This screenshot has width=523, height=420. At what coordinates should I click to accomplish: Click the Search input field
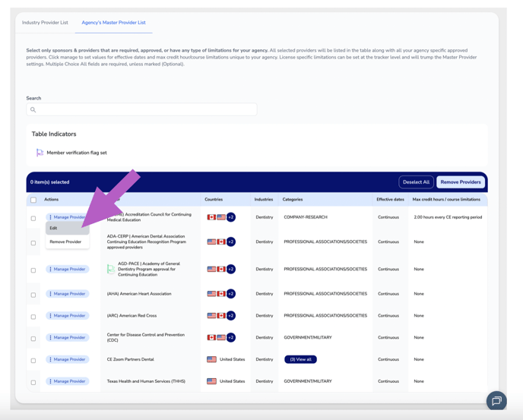pos(141,109)
